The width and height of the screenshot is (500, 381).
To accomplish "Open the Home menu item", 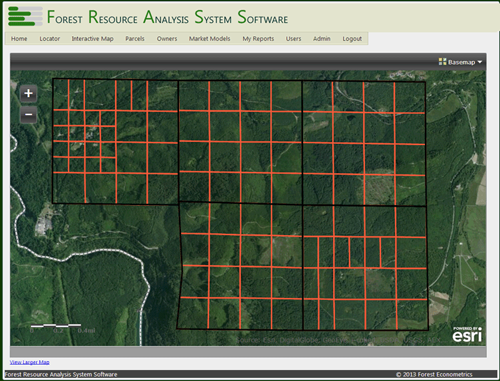I will click(x=19, y=39).
